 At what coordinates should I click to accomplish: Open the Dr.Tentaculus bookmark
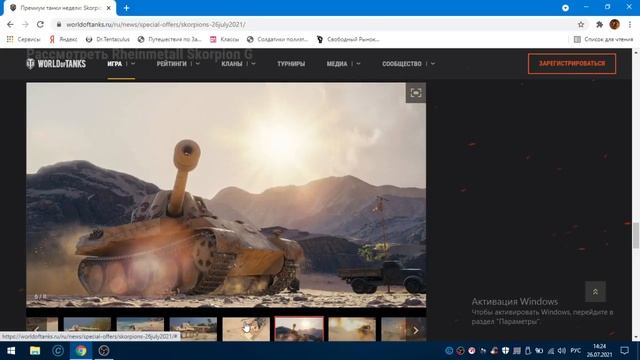pyautogui.click(x=108, y=39)
